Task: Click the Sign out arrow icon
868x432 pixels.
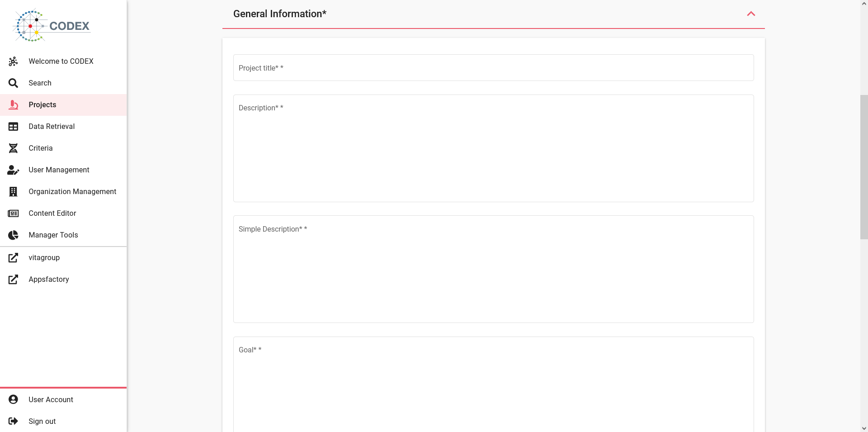Action: coord(13,421)
